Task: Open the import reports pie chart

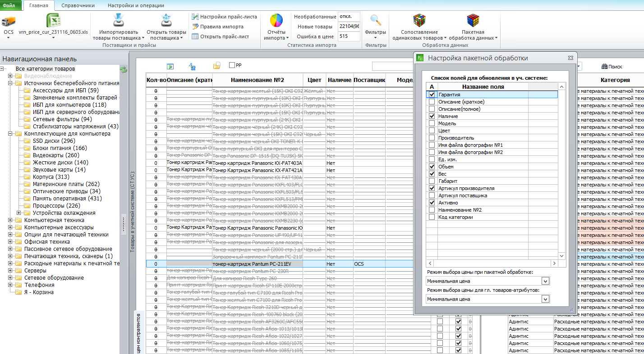Action: 276,21
